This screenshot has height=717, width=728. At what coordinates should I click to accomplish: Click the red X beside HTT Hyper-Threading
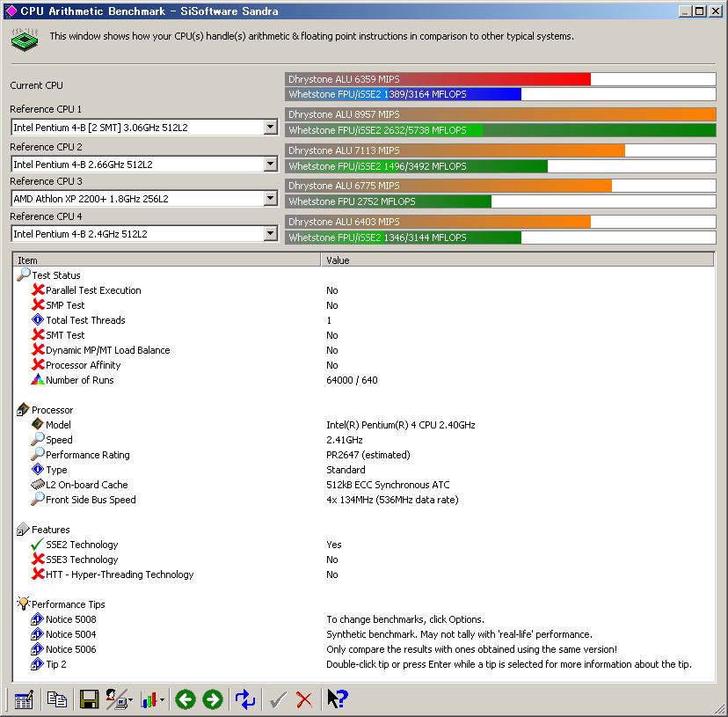38,574
